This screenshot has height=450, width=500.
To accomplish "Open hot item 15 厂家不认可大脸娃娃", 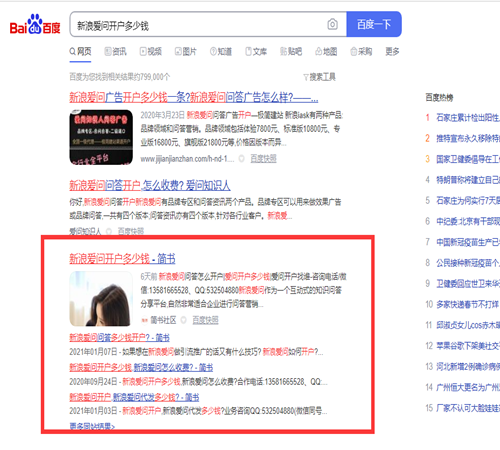I will click(x=468, y=408).
